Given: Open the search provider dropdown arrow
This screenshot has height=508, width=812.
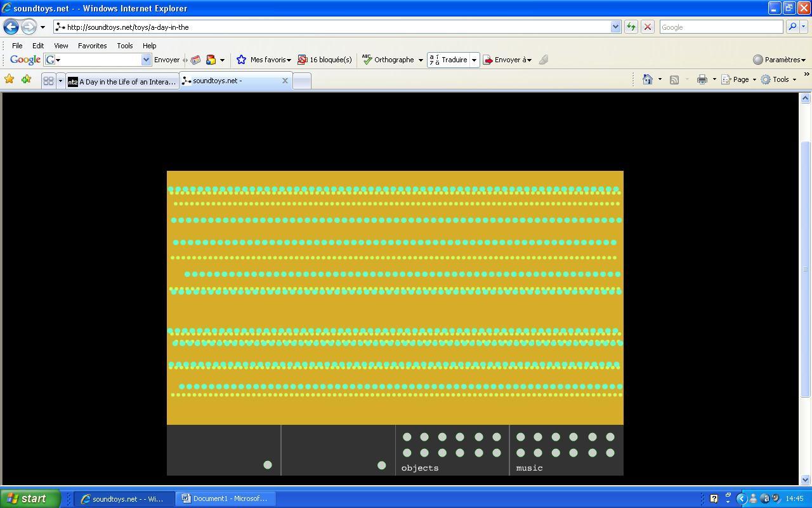Looking at the screenshot, I should point(804,27).
